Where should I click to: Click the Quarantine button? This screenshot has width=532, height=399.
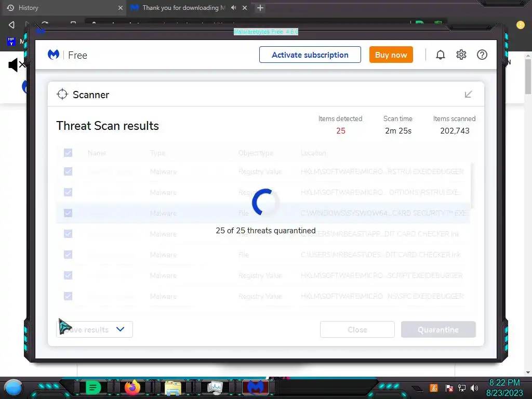click(438, 329)
